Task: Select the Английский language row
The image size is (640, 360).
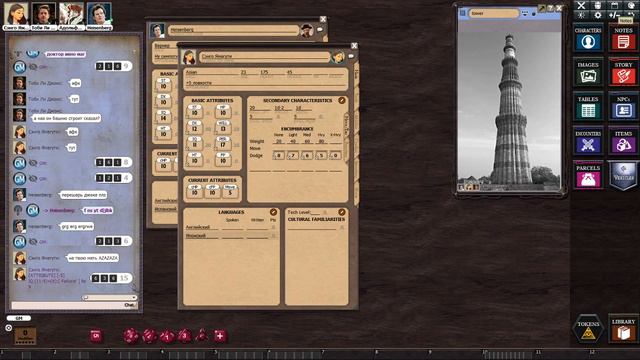Action: (231, 227)
